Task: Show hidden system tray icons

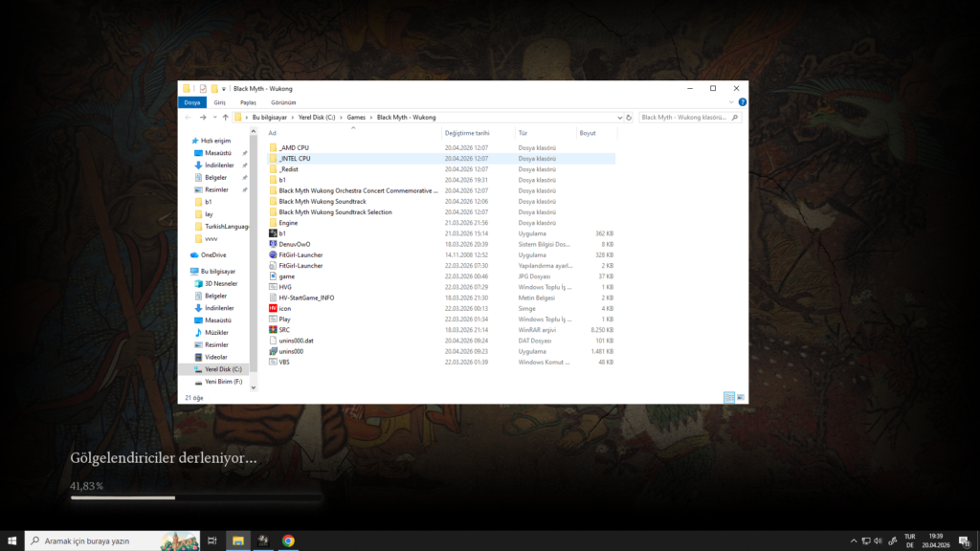Action: click(x=853, y=541)
